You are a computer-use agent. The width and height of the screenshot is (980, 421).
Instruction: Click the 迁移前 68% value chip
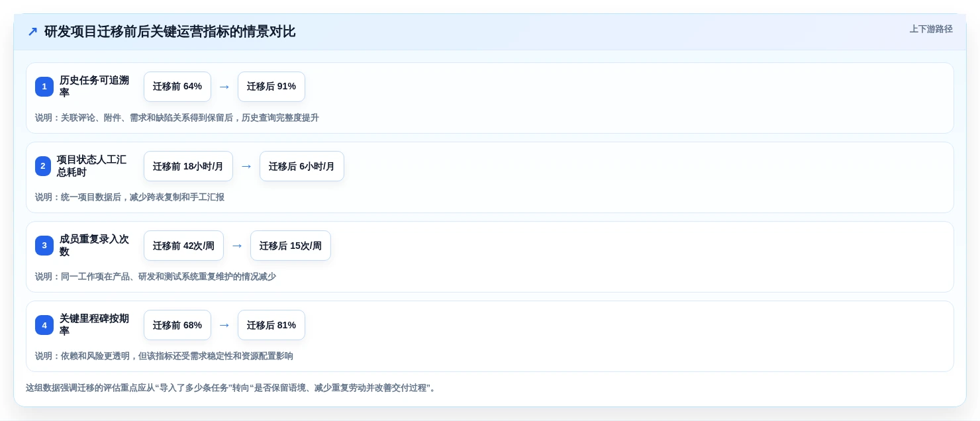pyautogui.click(x=177, y=325)
